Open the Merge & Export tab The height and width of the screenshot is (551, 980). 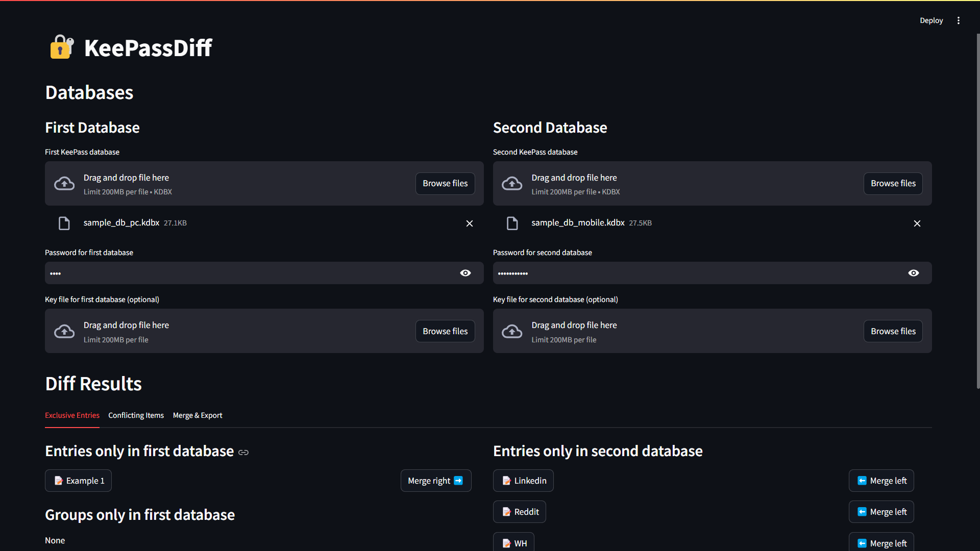(198, 415)
